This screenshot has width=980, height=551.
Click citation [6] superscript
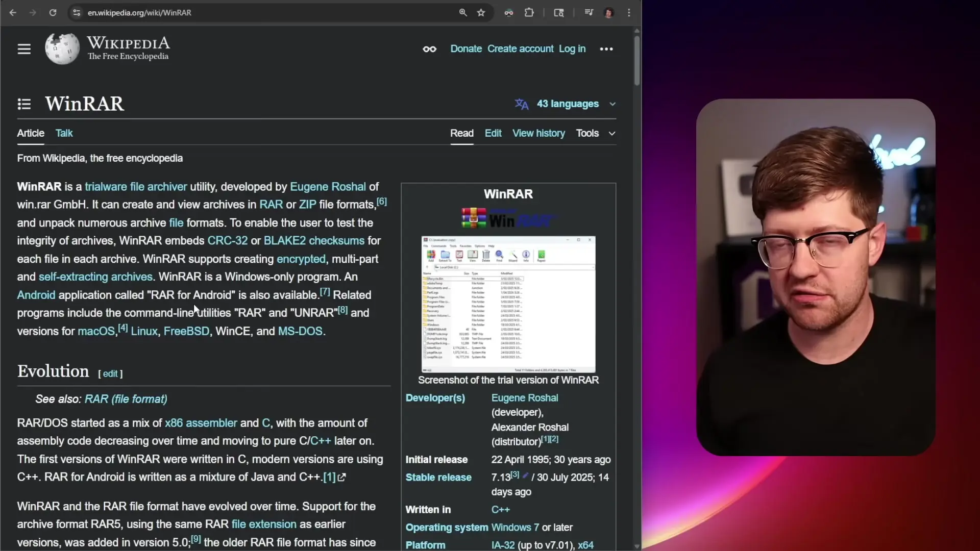point(382,202)
